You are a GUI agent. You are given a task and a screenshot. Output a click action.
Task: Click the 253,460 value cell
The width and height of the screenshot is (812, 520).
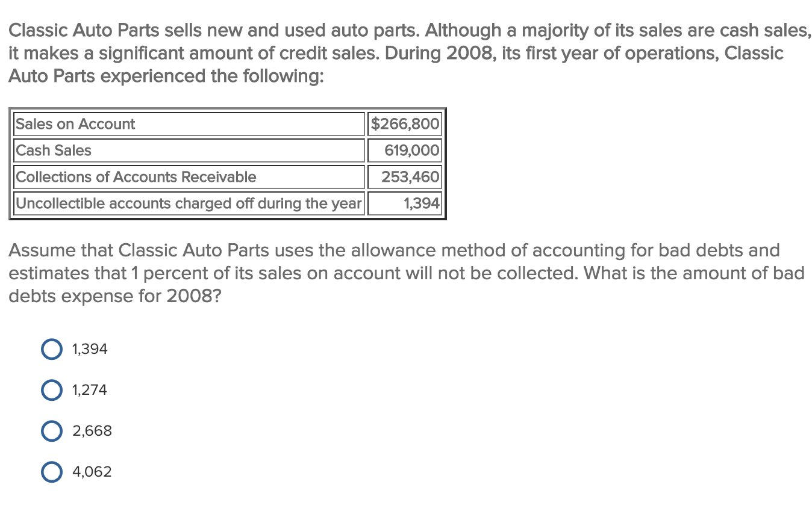(405, 177)
